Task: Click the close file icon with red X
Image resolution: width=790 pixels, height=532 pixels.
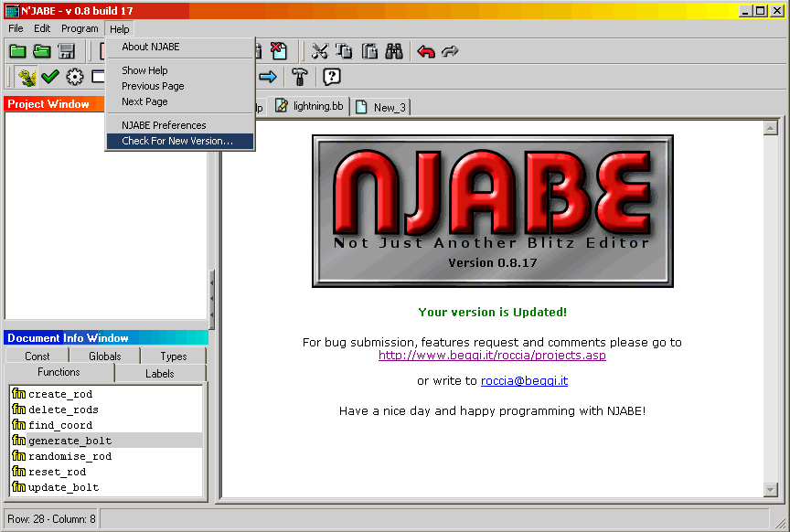Action: pyautogui.click(x=279, y=51)
